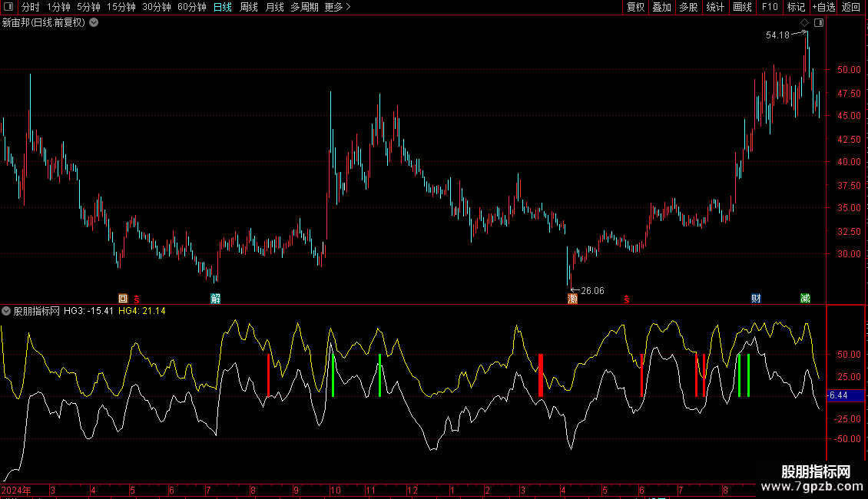Open the 画线 drawing tools
The width and height of the screenshot is (868, 499).
pyautogui.click(x=742, y=7)
